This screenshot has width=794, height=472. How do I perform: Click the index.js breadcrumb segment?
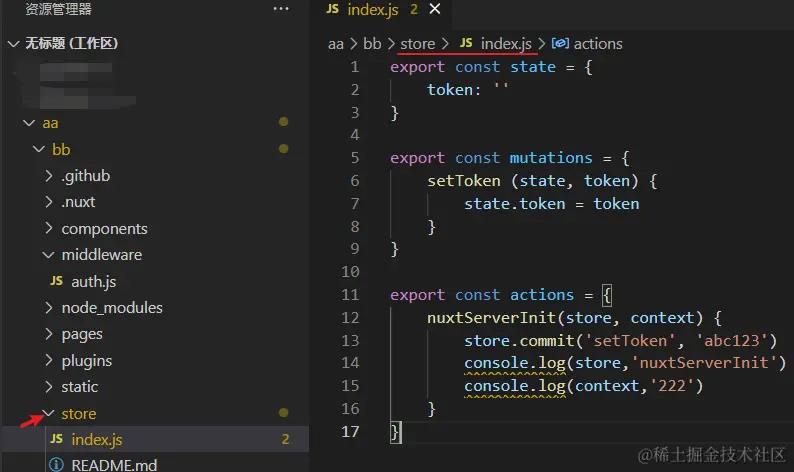tap(506, 44)
